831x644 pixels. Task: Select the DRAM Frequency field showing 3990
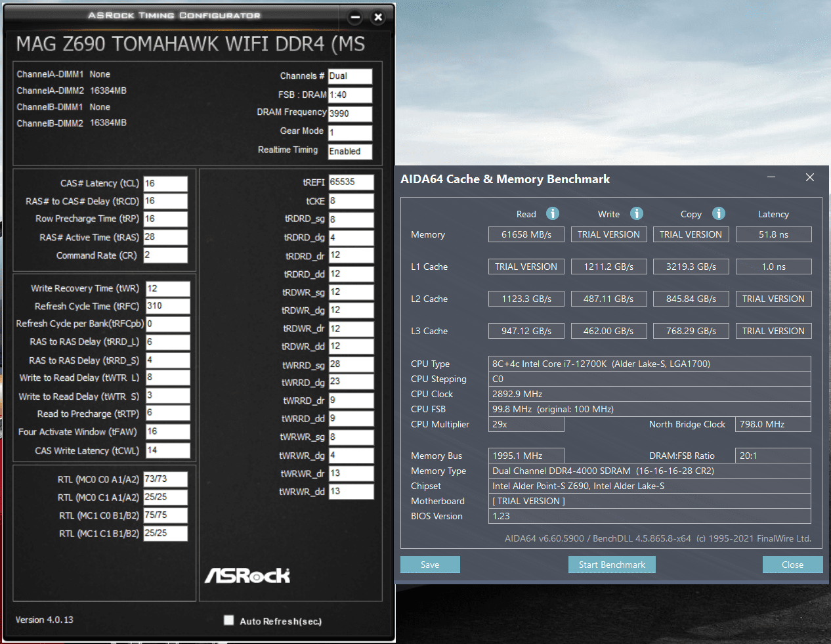click(x=350, y=114)
